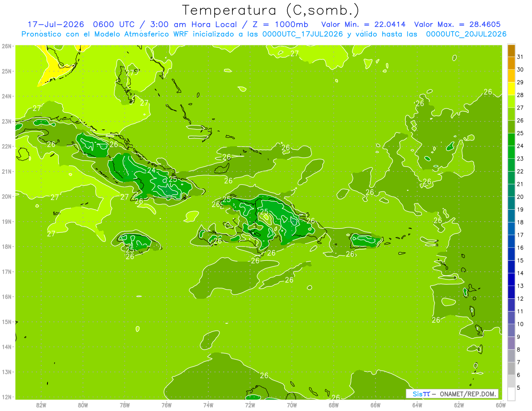Click the teal swatch between 19 and 20

click(x=511, y=203)
